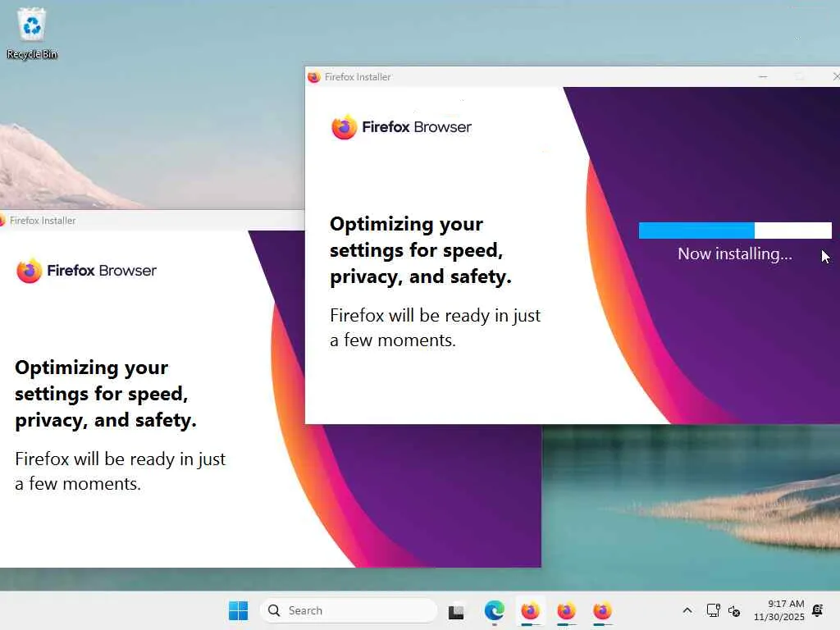The image size is (840, 630).
Task: Open the Recycle Bin desktop icon
Action: 32,33
